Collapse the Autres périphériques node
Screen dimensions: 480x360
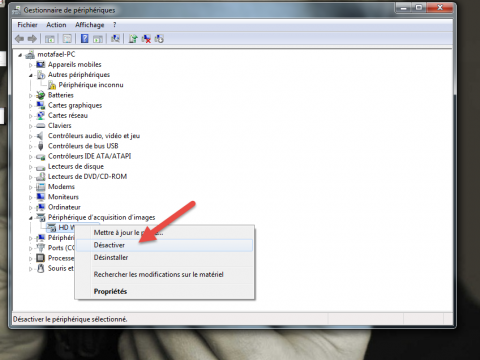31,75
